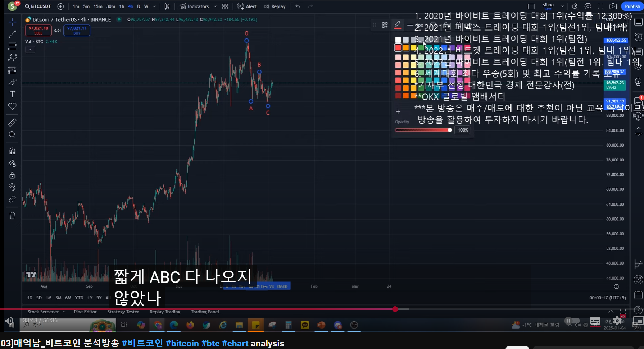Click the trash icon to remove drawings
Screen dimensions: 644x349
point(12,215)
